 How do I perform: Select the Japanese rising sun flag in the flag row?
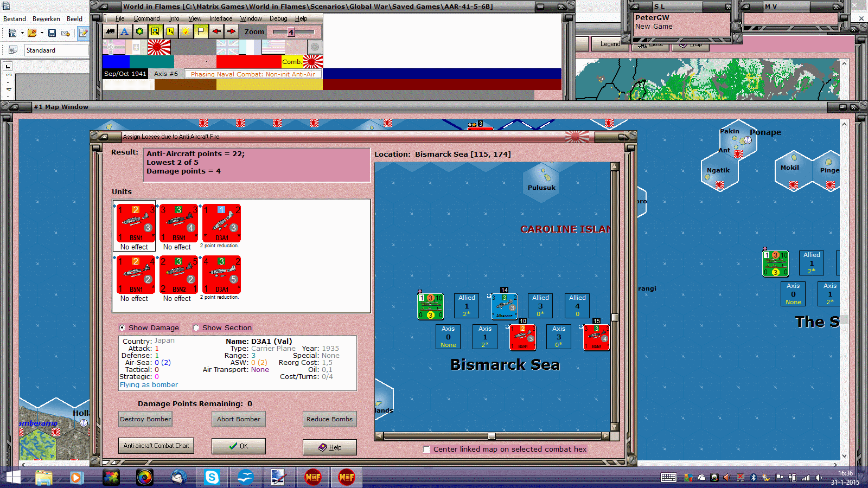point(159,48)
